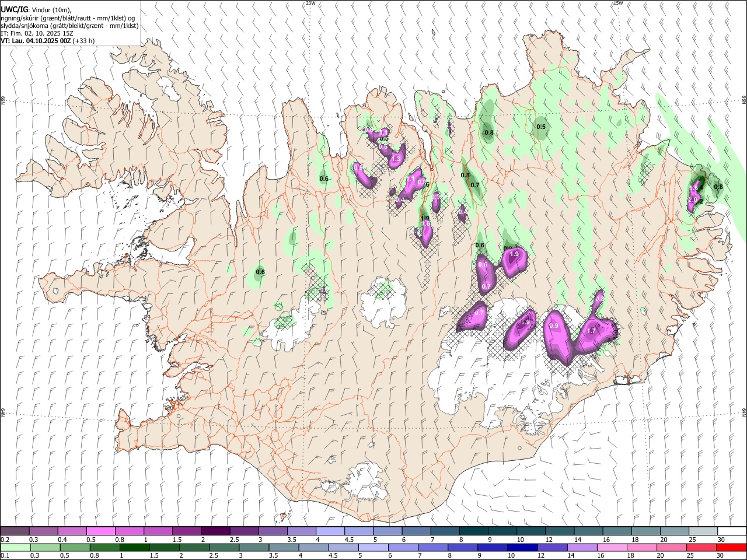Select navy blue lower swatch between 10 and 12
The width and height of the screenshot is (747, 560).
(522, 547)
